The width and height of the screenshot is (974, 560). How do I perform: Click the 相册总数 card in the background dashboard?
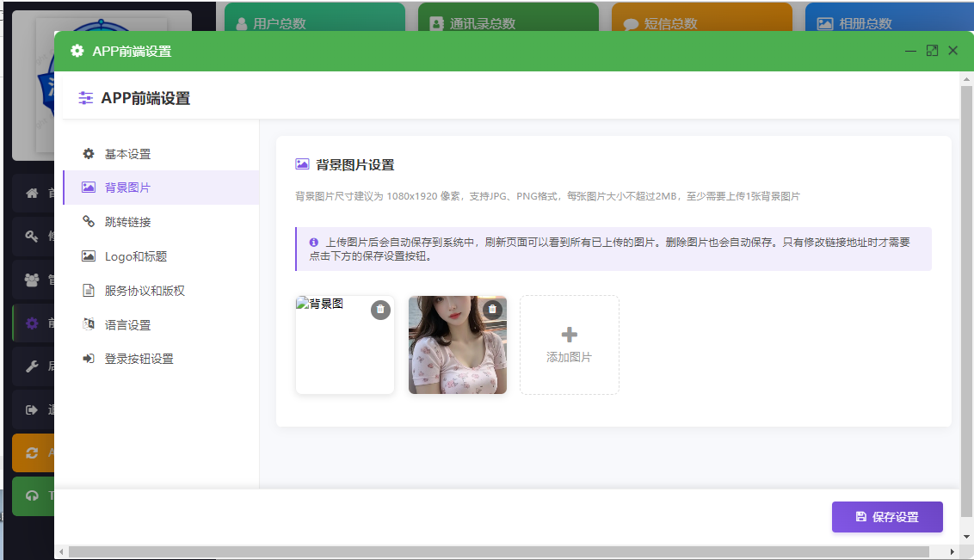[x=890, y=16]
